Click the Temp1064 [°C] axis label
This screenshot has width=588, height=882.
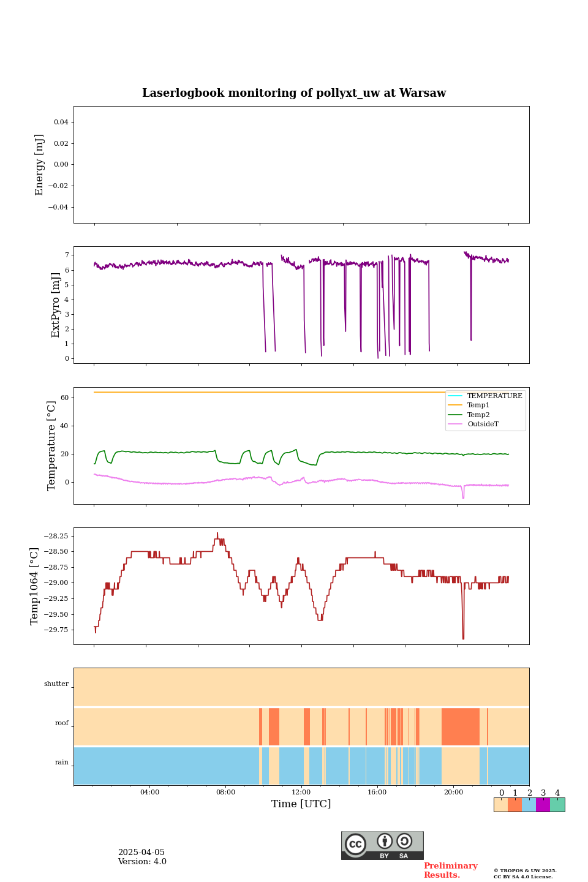click(x=34, y=586)
